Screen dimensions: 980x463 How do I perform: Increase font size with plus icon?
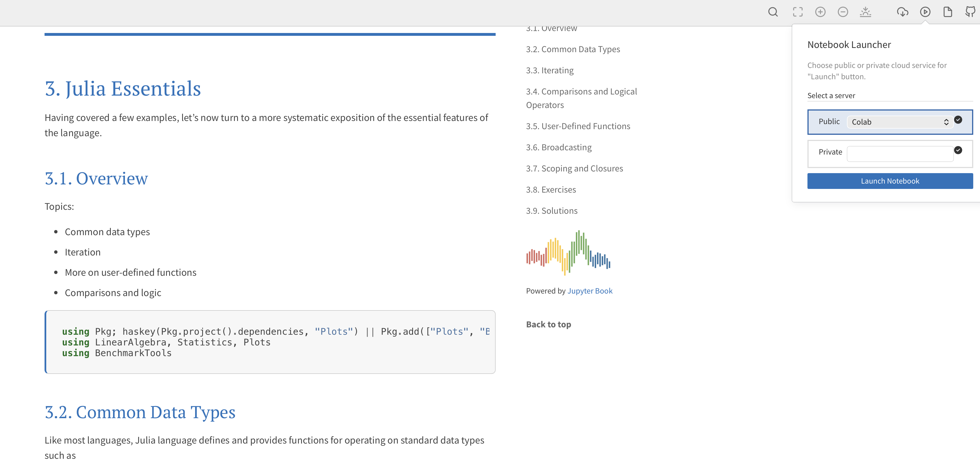820,12
